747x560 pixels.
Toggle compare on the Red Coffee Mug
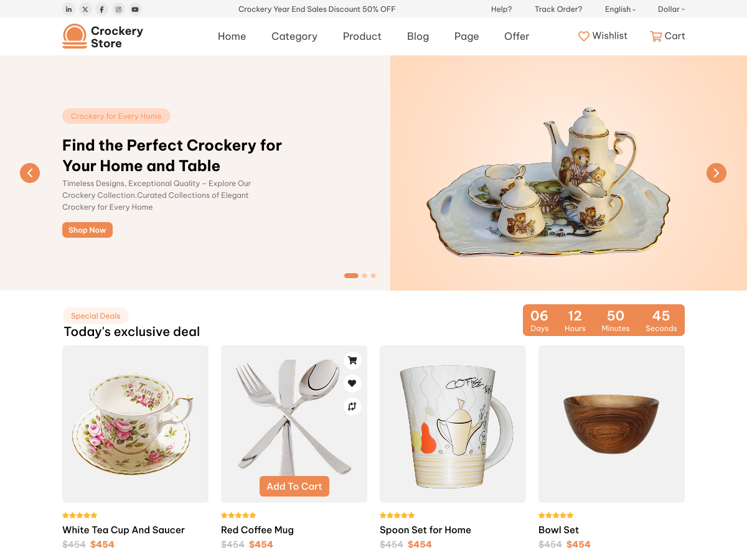[x=352, y=406]
